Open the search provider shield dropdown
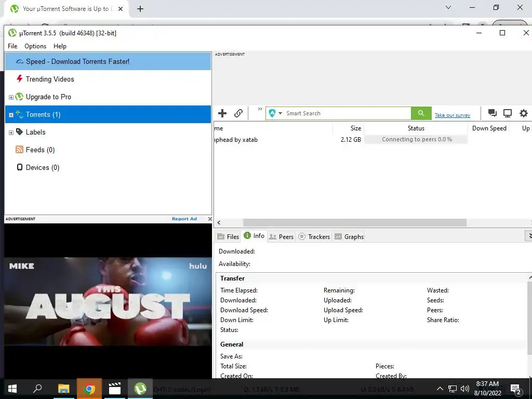Screen dimensions: 532x399 pyautogui.click(x=275, y=113)
